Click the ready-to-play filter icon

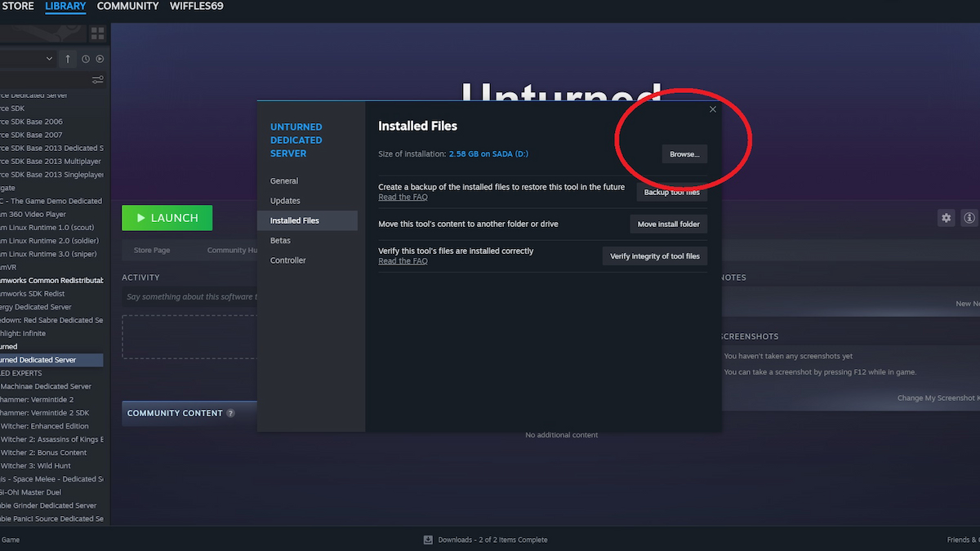tap(100, 59)
